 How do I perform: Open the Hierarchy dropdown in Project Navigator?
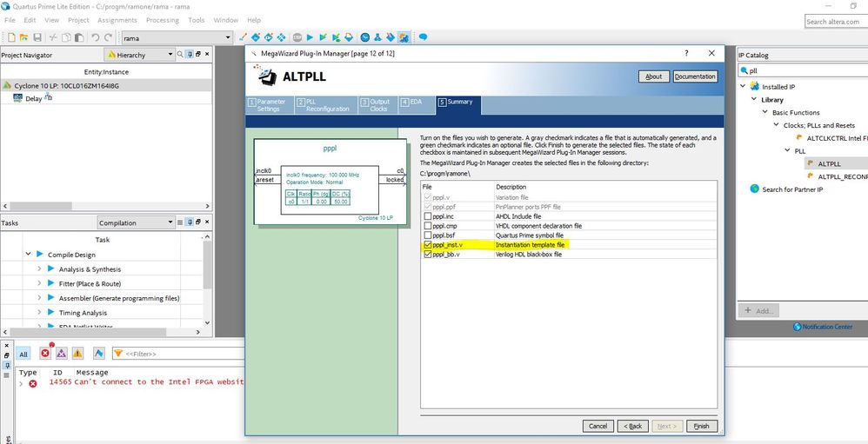point(139,55)
